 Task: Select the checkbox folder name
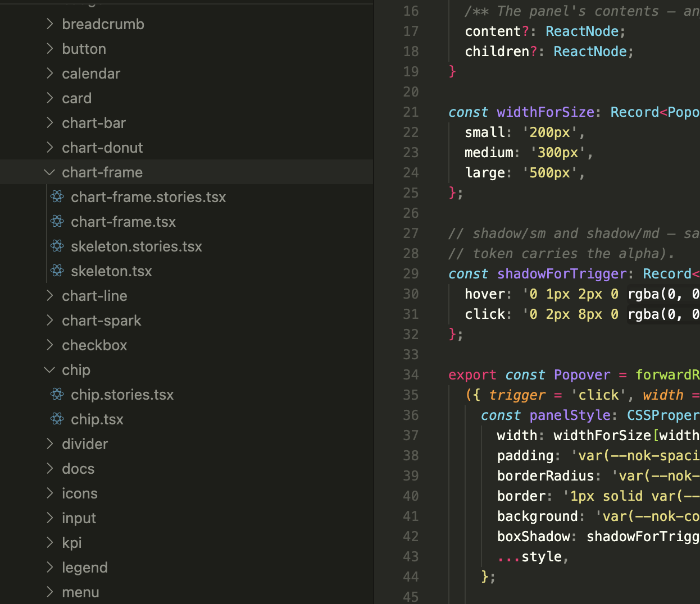click(x=94, y=345)
